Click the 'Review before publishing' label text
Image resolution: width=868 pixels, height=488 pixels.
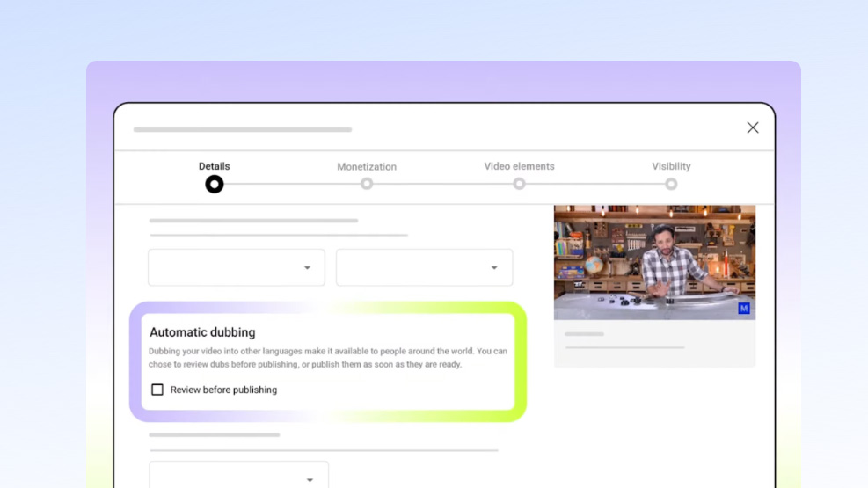point(223,390)
